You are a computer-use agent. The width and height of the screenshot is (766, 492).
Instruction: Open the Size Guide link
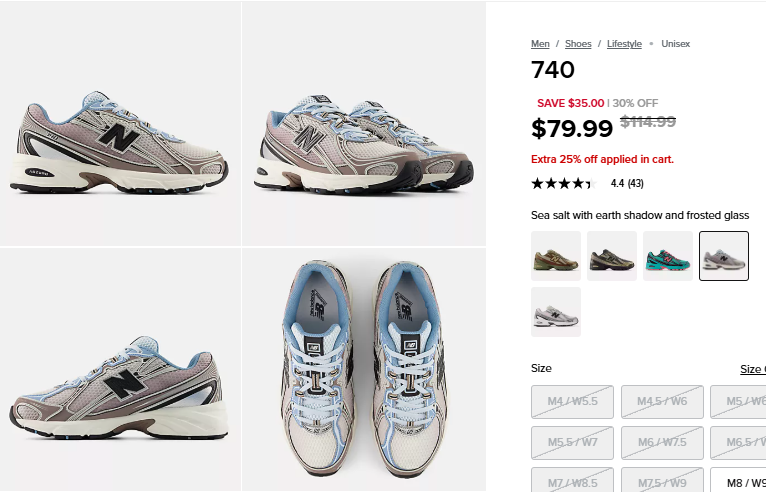(x=753, y=369)
